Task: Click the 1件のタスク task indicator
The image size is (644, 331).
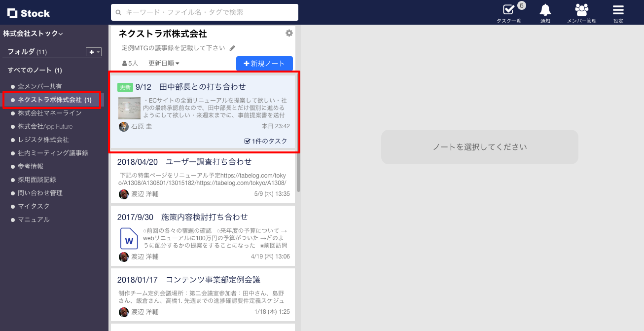Action: point(265,142)
